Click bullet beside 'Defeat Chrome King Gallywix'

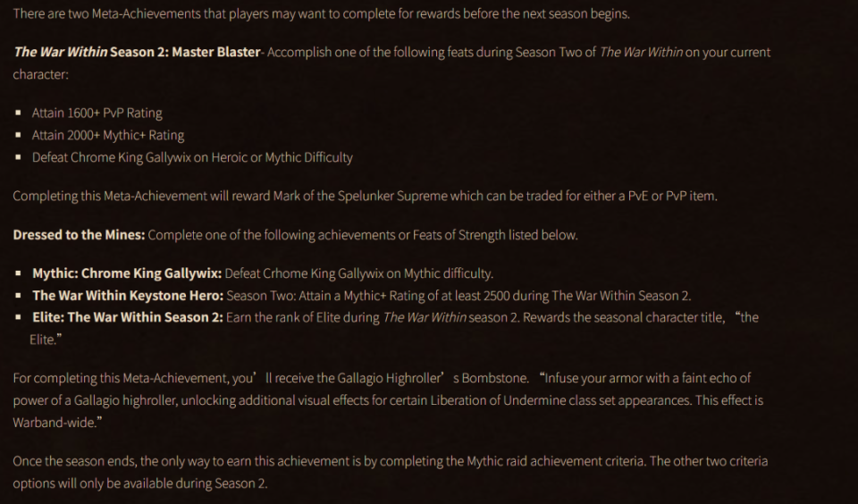tap(19, 157)
